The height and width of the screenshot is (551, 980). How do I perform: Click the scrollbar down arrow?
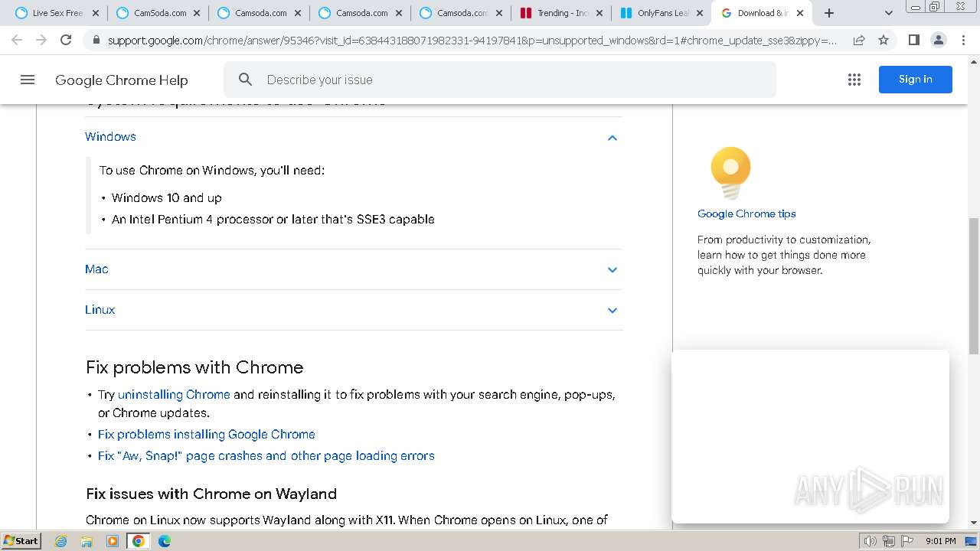(x=974, y=523)
